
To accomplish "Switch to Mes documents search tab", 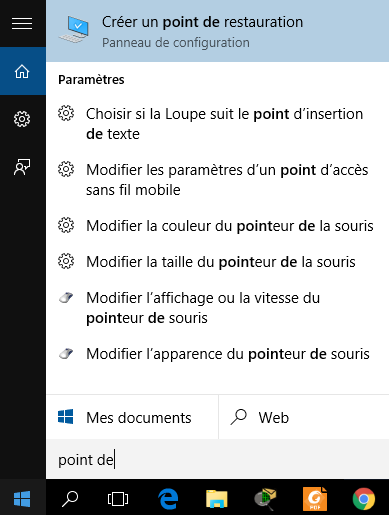I will (x=132, y=417).
